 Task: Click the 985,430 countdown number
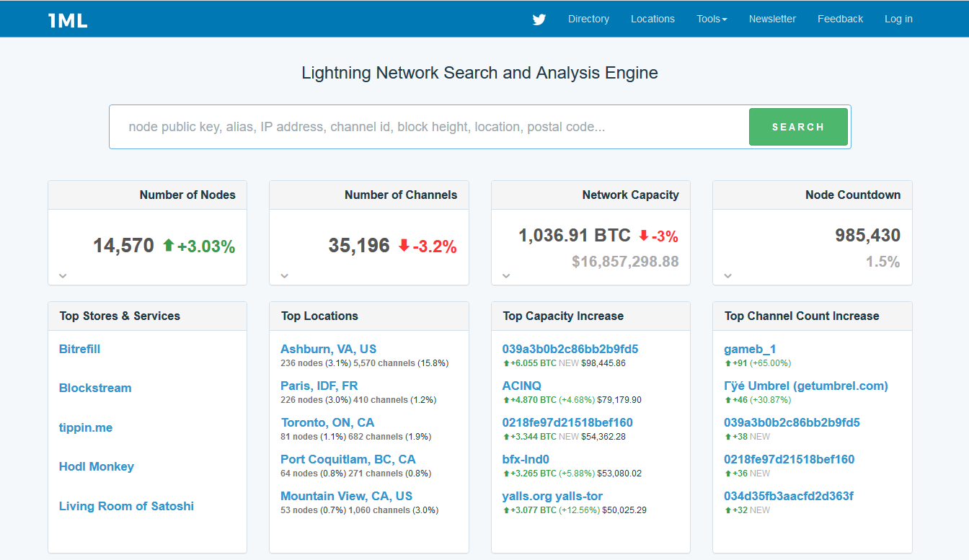coord(867,235)
